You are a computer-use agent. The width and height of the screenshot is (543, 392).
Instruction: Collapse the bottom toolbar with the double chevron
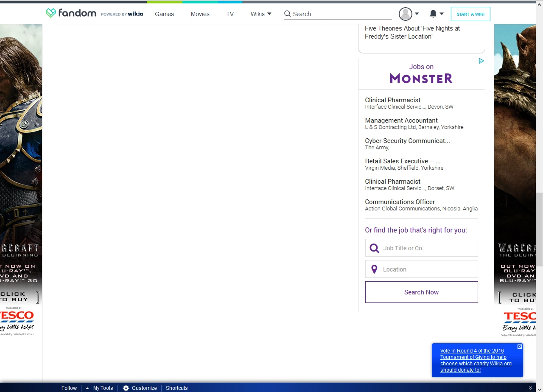coord(530,388)
